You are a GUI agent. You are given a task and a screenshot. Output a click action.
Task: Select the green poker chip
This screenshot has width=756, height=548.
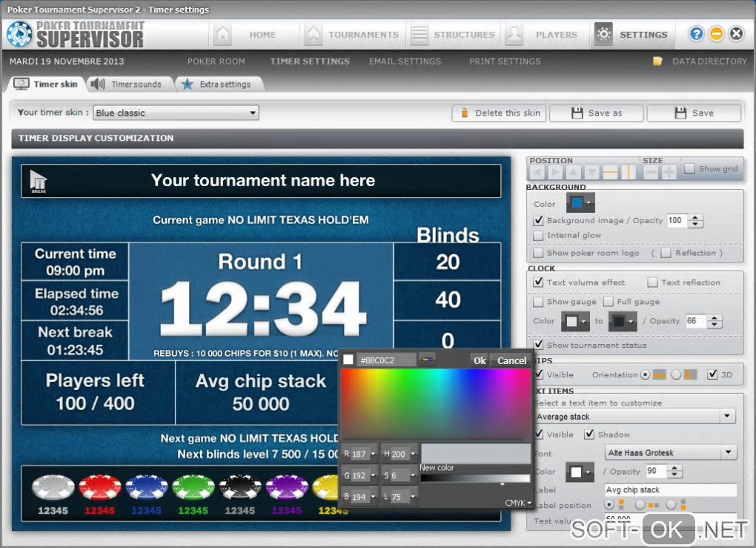193,487
